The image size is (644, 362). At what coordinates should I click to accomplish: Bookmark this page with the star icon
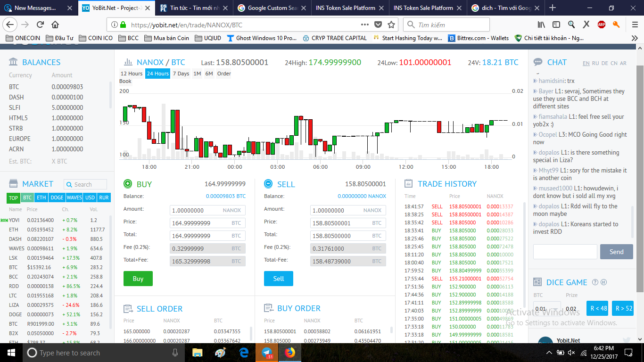[x=391, y=25]
